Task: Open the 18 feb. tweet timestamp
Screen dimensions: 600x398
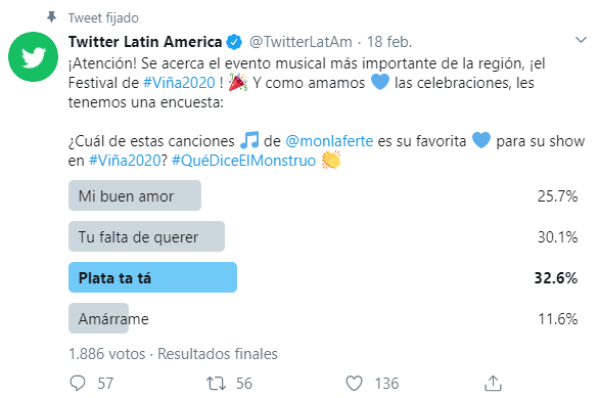Action: (x=389, y=42)
